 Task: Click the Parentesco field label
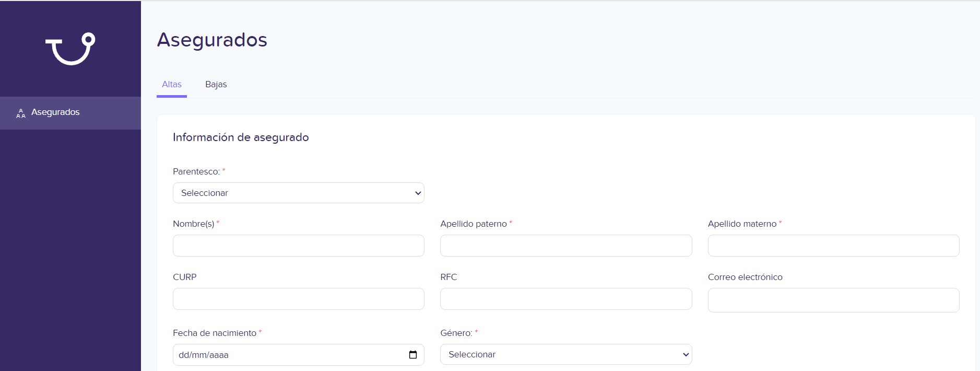coord(196,171)
